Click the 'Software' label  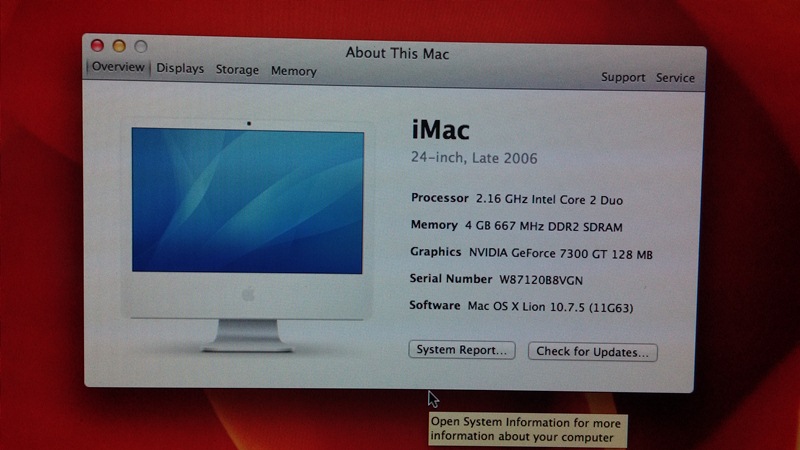pos(435,305)
